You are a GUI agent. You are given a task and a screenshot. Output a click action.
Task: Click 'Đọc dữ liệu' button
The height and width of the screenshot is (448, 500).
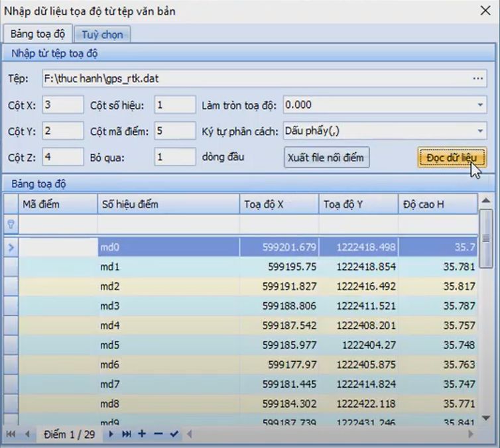tap(452, 158)
